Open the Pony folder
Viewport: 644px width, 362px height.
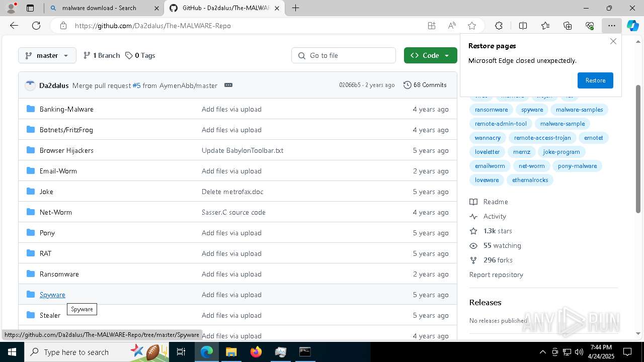[x=47, y=233]
